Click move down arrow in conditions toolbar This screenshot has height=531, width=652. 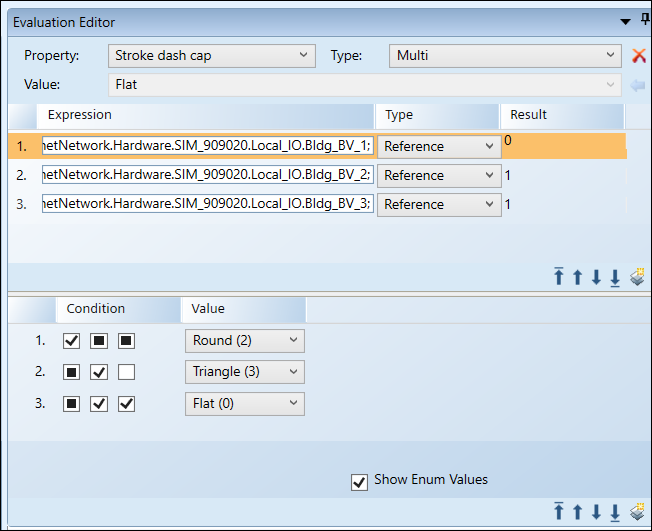coord(596,512)
